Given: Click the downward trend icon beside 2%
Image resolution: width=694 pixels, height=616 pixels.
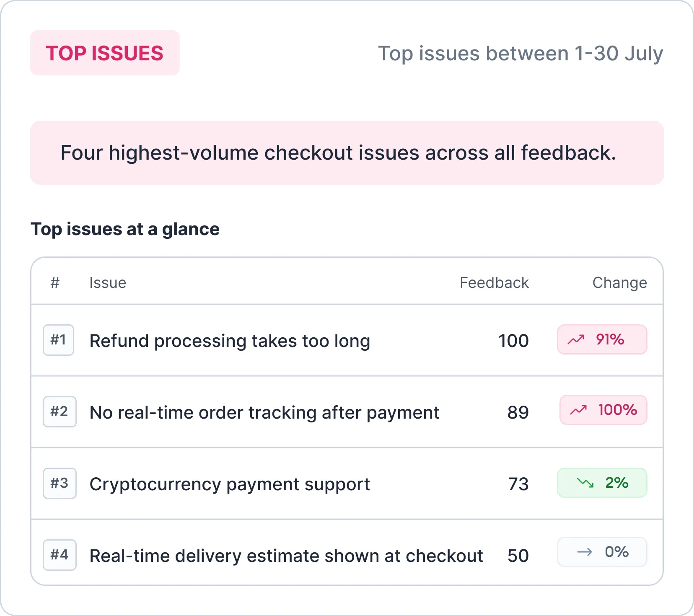Looking at the screenshot, I should 585,483.
